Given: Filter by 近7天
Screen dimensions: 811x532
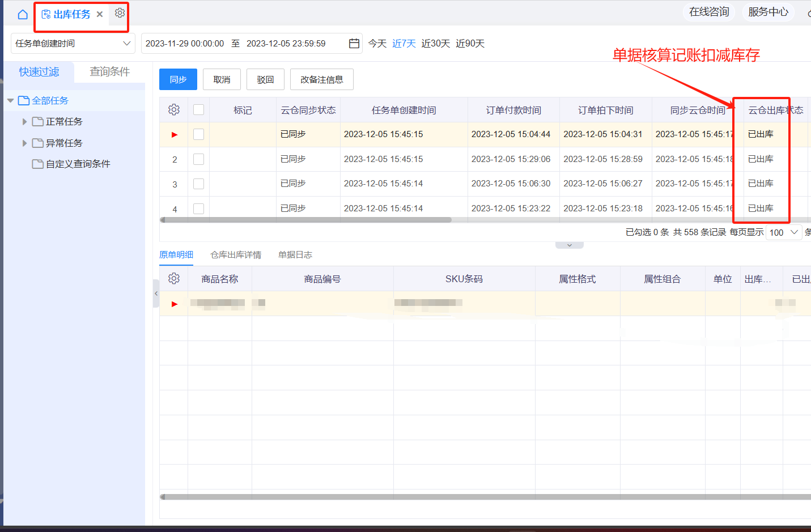Looking at the screenshot, I should [404, 44].
